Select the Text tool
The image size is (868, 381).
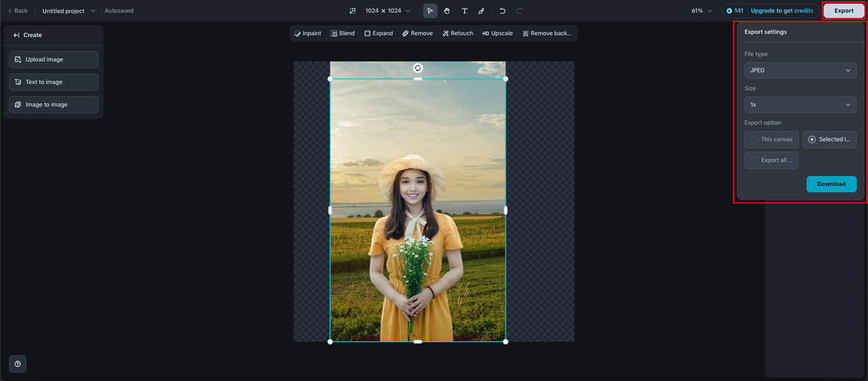point(465,11)
